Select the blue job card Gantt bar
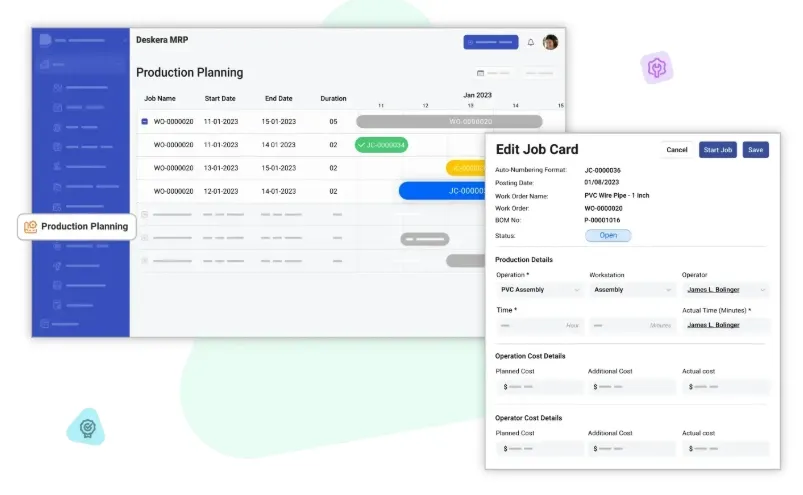Image resolution: width=803 pixels, height=495 pixels. click(x=442, y=191)
